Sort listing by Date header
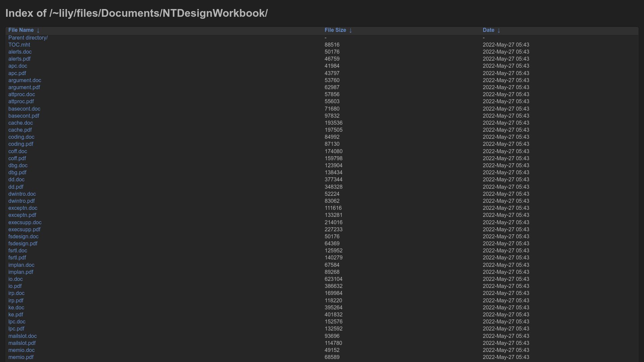This screenshot has height=362, width=644. click(x=488, y=30)
